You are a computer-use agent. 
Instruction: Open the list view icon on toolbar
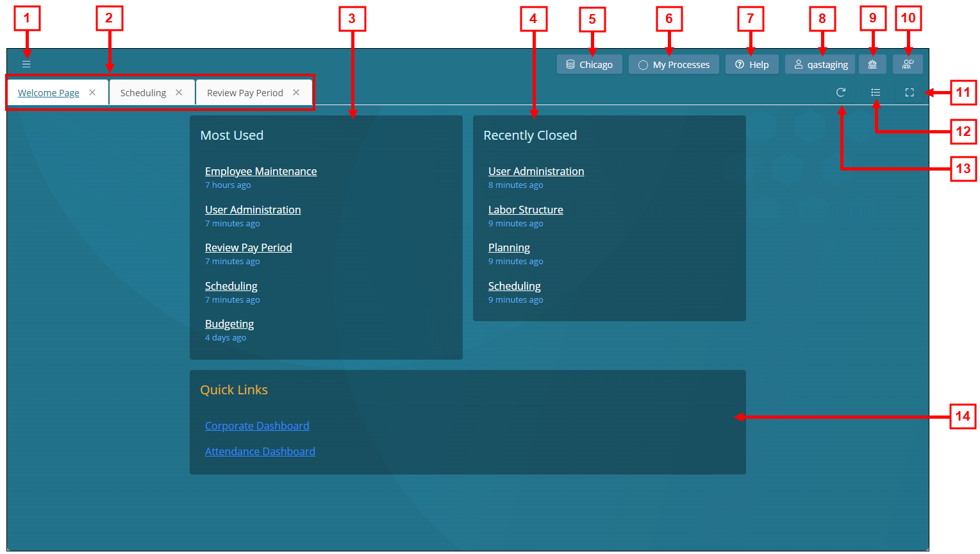[876, 92]
